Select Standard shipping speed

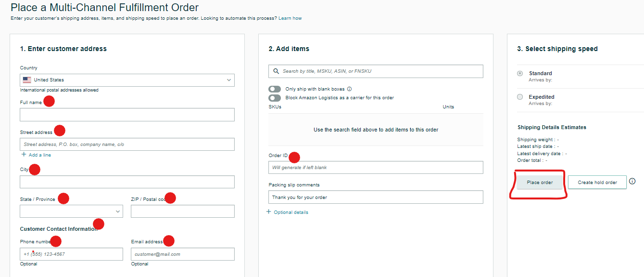click(520, 73)
